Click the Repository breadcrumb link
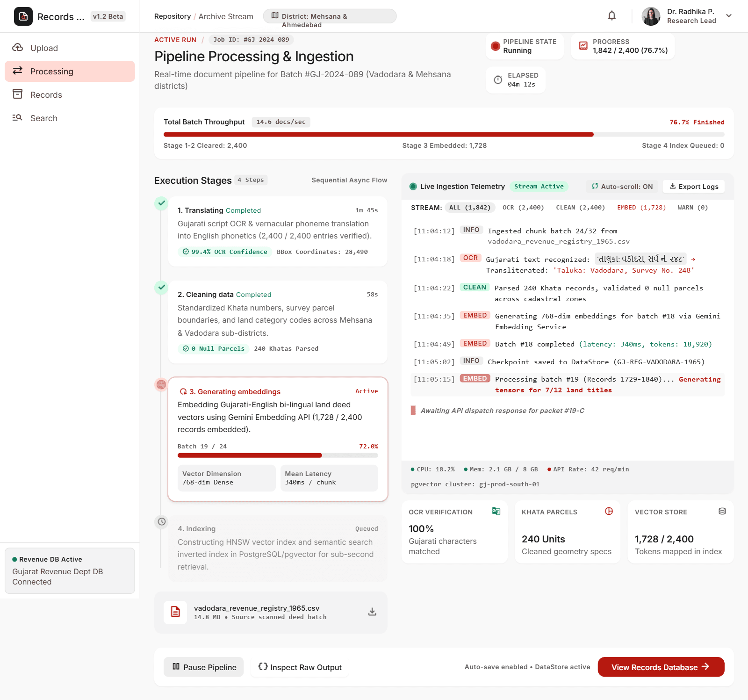748x700 pixels. point(173,16)
